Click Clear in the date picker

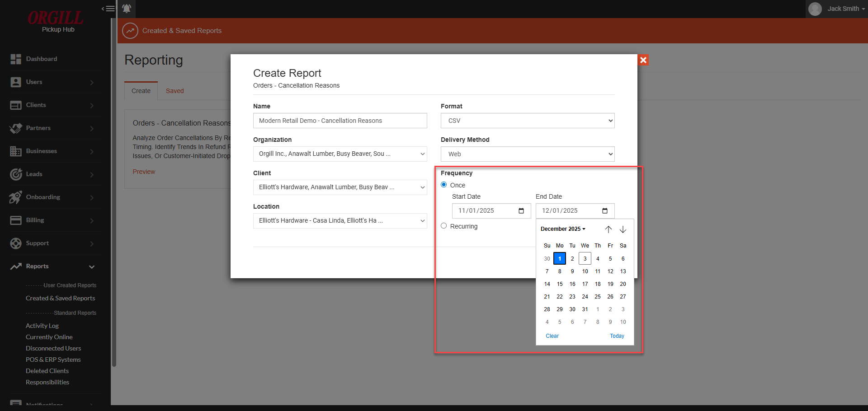tap(552, 336)
